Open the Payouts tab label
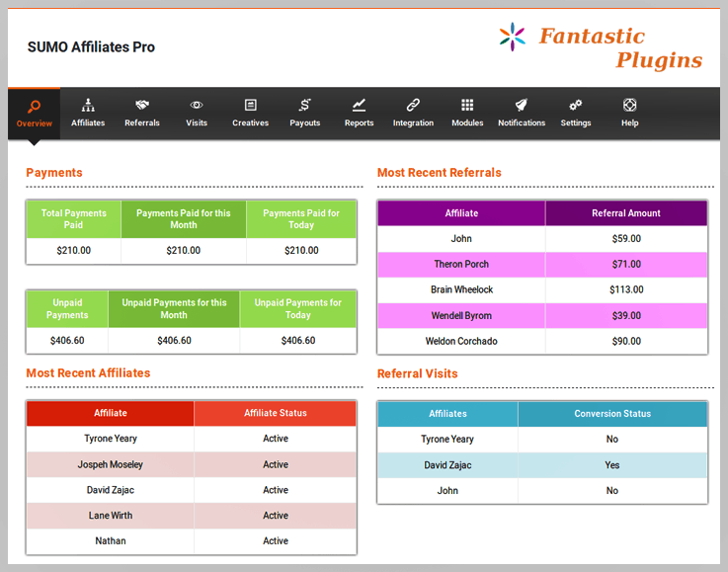Screen dimensions: 728x572 pyautogui.click(x=305, y=123)
